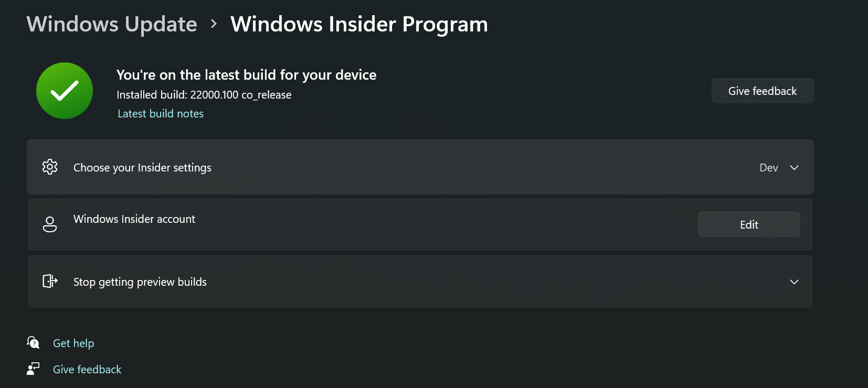Click the Stop getting preview builds label
The image size is (868, 388).
[x=140, y=282]
